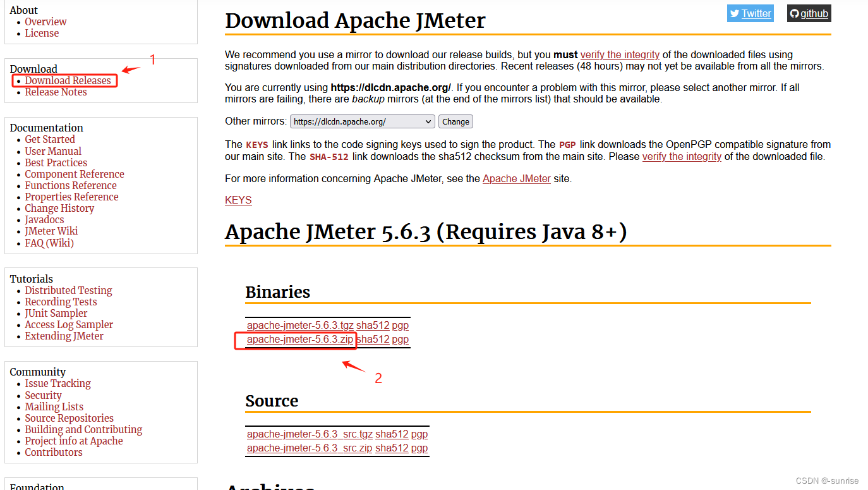Download apache-jmeter-5.6.3_src.tgz source
868x490 pixels.
pyautogui.click(x=310, y=434)
